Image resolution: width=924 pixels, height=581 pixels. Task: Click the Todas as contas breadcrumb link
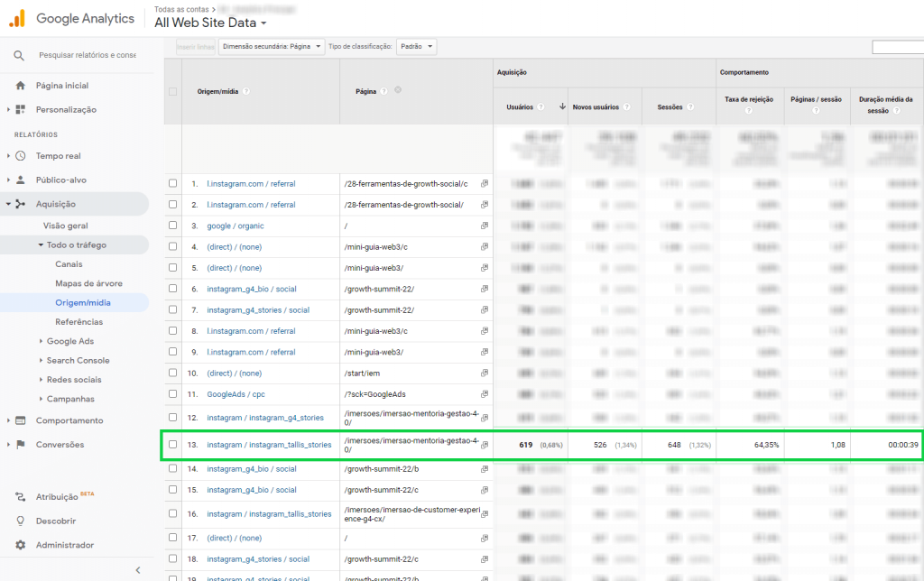(x=181, y=9)
